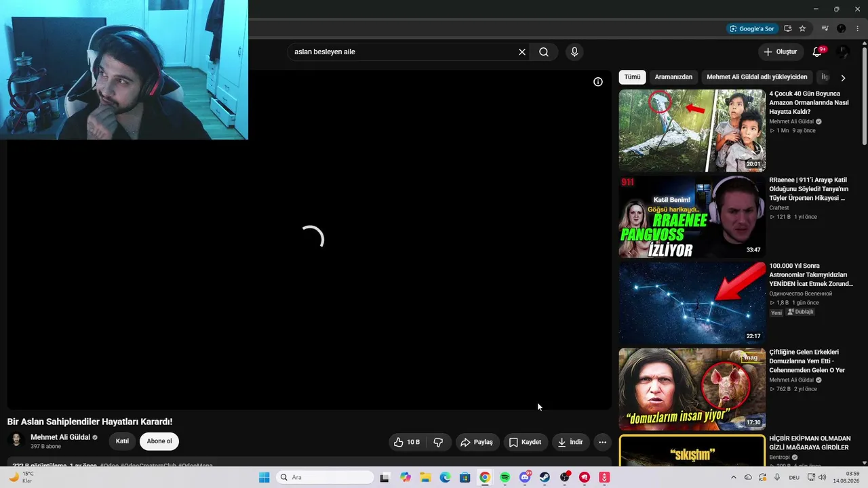Click the Paylaş share button
868x488 pixels.
[477, 442]
